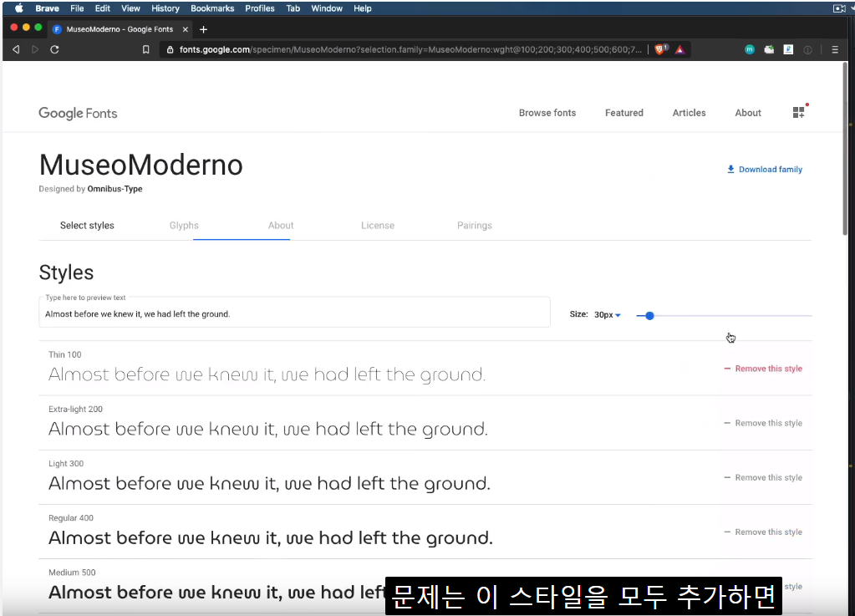Go to Browse fonts

coord(547,113)
